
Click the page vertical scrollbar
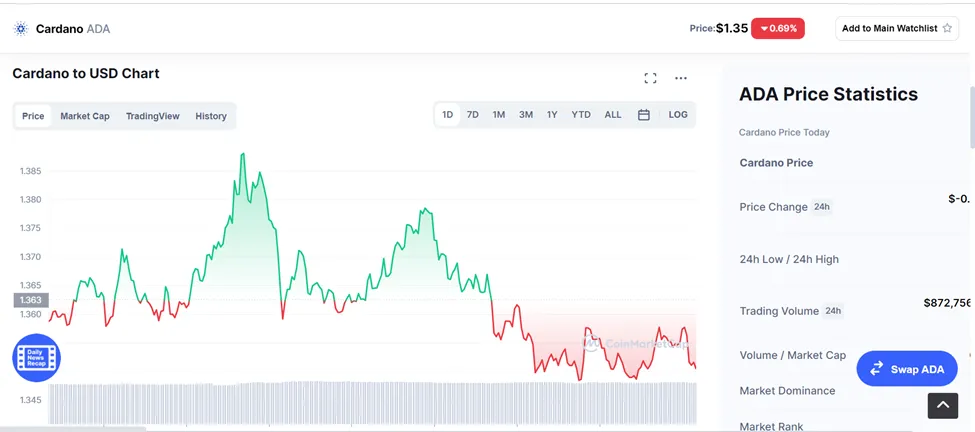pyautogui.click(x=971, y=117)
